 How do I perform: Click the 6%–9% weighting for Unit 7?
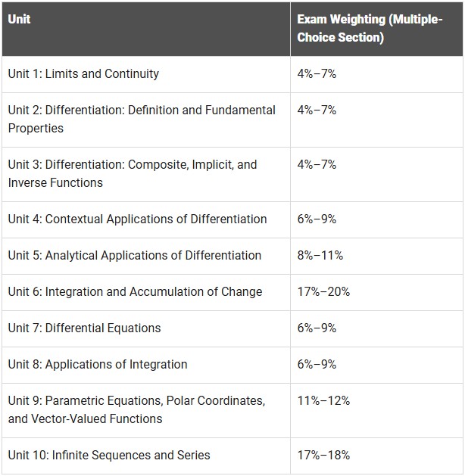tap(317, 328)
